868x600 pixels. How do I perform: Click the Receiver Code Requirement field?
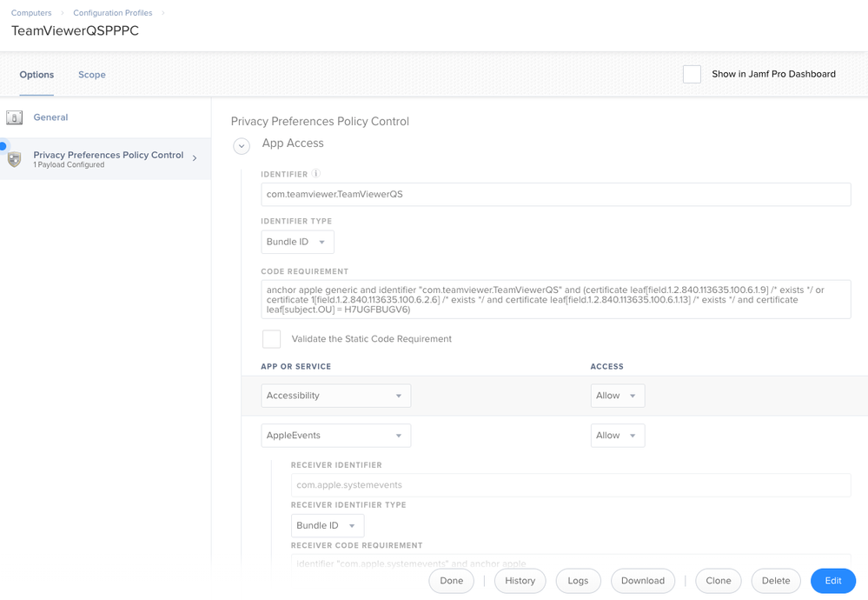pyautogui.click(x=571, y=563)
